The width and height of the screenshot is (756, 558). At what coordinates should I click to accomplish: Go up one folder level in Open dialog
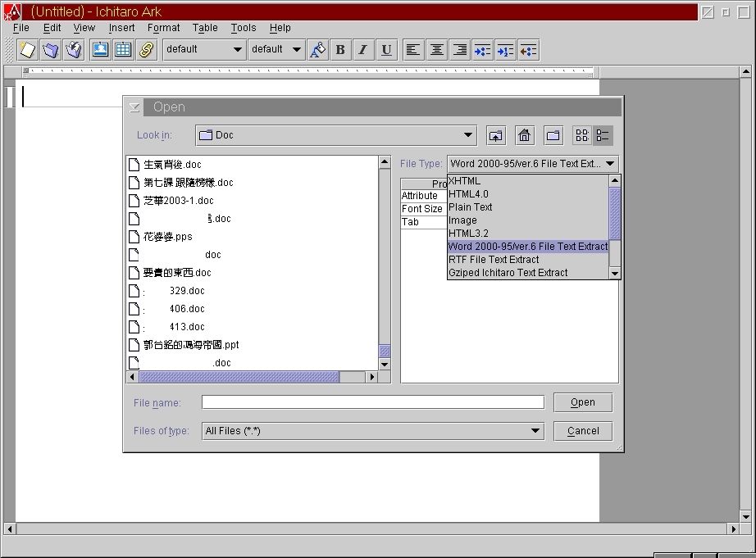pyautogui.click(x=495, y=135)
